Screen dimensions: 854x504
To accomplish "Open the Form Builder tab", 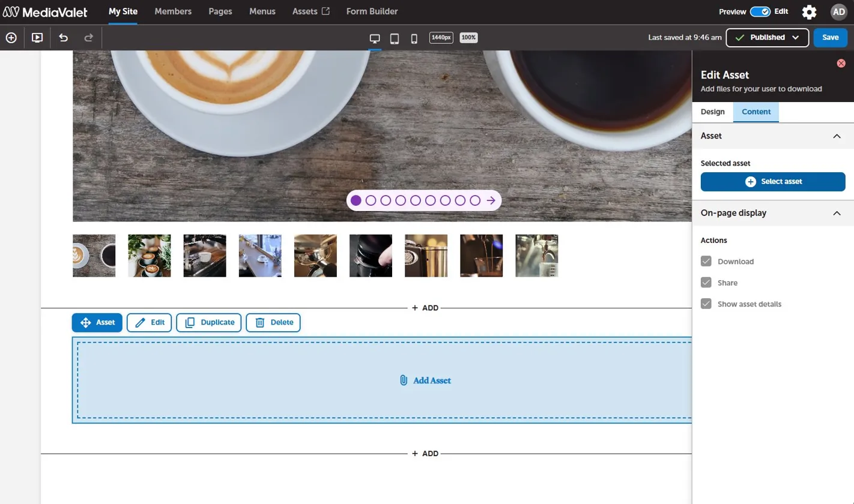I will (372, 11).
